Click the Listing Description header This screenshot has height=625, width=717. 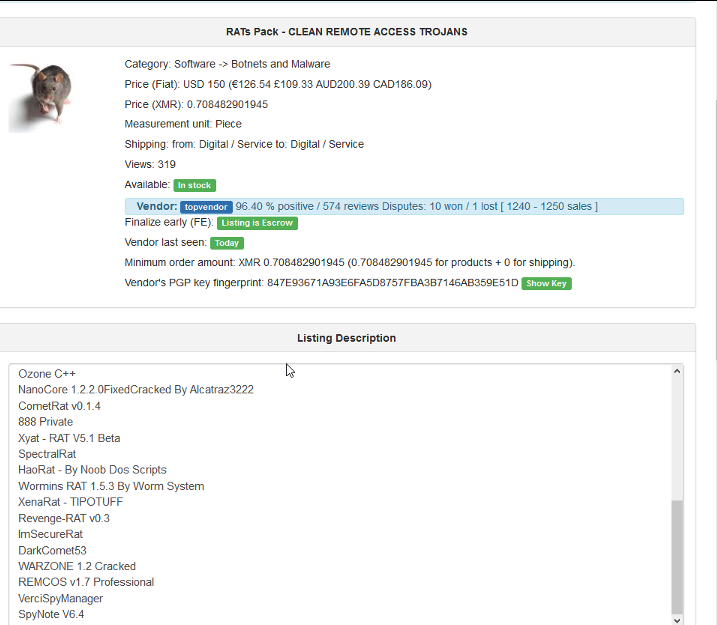coord(347,338)
